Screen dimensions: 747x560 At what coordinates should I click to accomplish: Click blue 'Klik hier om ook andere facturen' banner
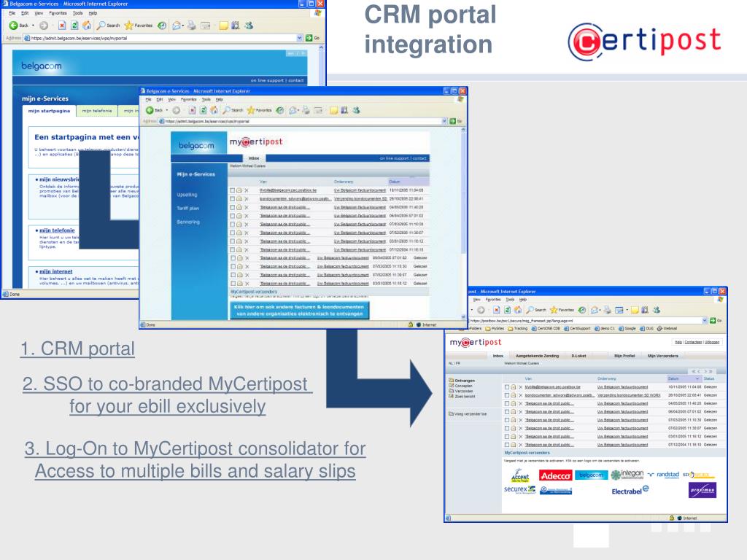[300, 311]
